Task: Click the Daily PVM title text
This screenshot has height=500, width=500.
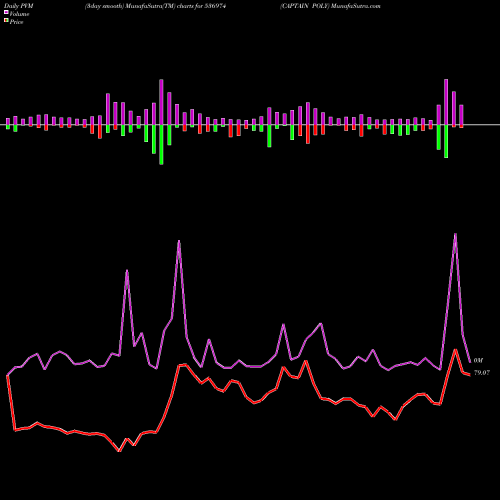Action: click(19, 6)
